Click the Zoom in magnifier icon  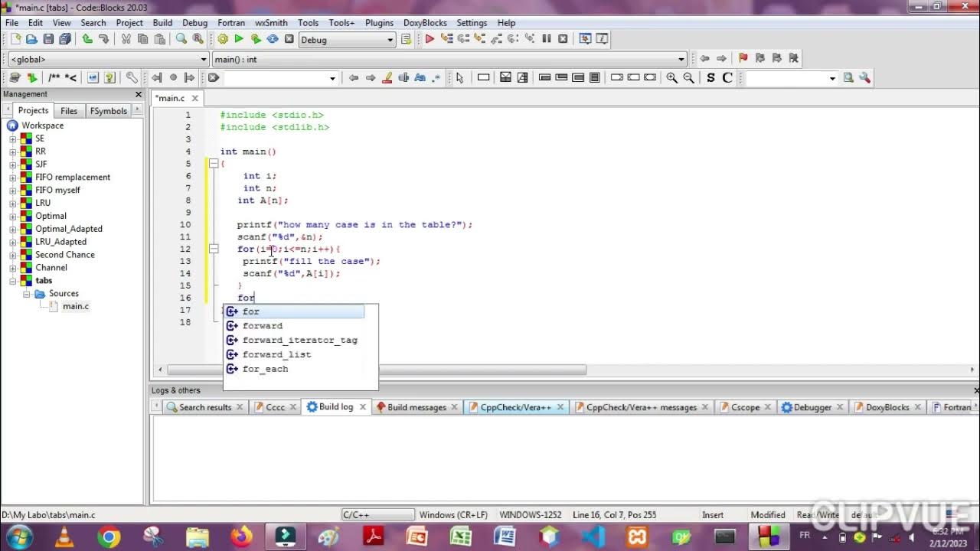click(x=671, y=77)
